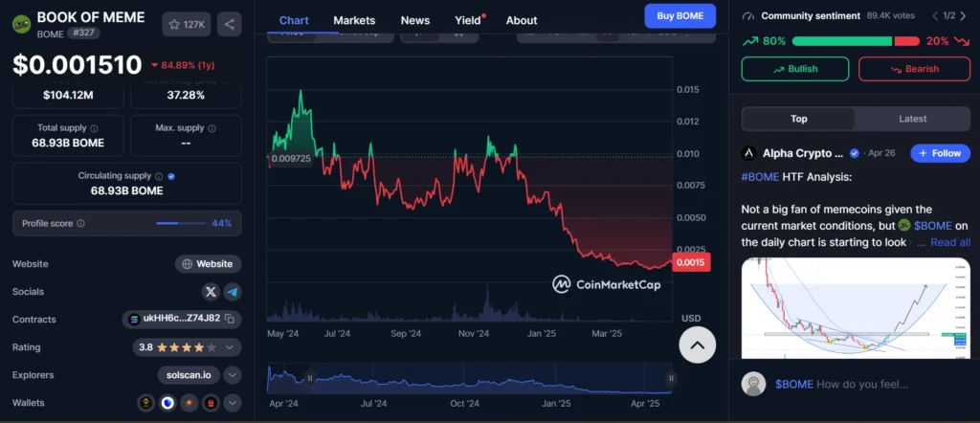Image resolution: width=980 pixels, height=423 pixels.
Task: Open the News tab
Action: pyautogui.click(x=415, y=21)
